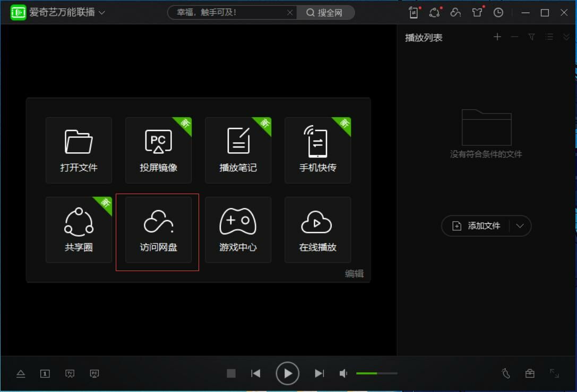Open the 投屏镜像 screen mirroring tile
The image size is (577, 392).
pyautogui.click(x=158, y=150)
